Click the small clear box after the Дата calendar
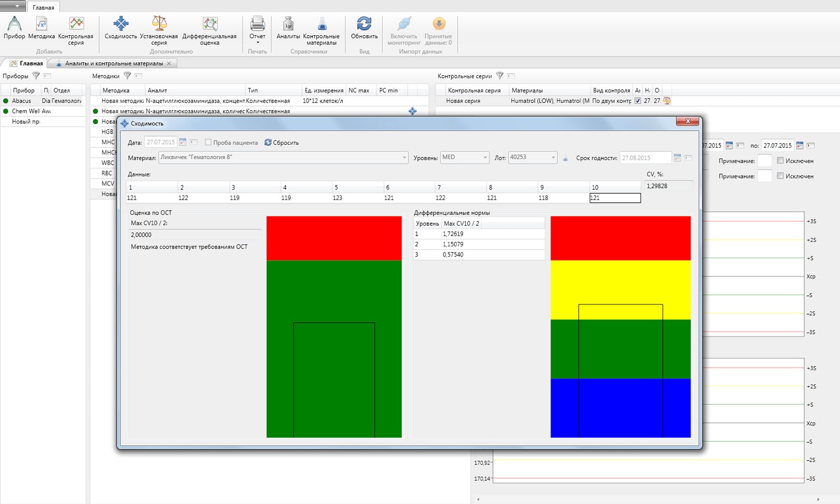Image resolution: width=840 pixels, height=504 pixels. coord(194,142)
